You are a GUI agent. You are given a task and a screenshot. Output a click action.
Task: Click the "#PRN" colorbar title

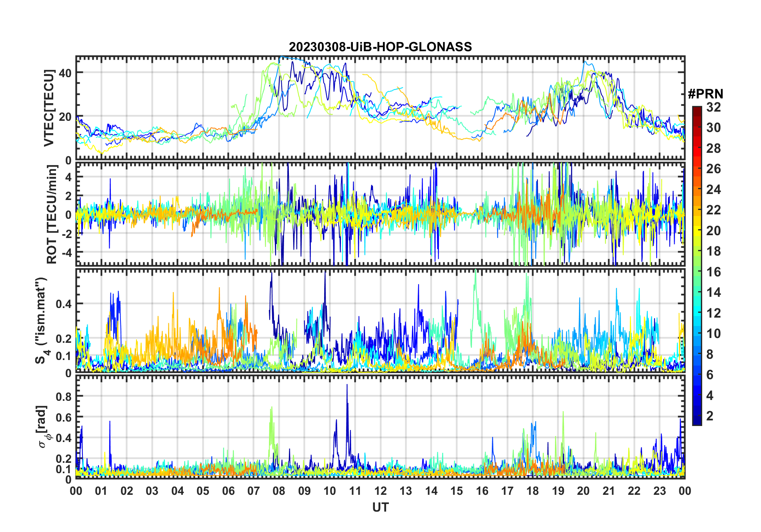[705, 94]
